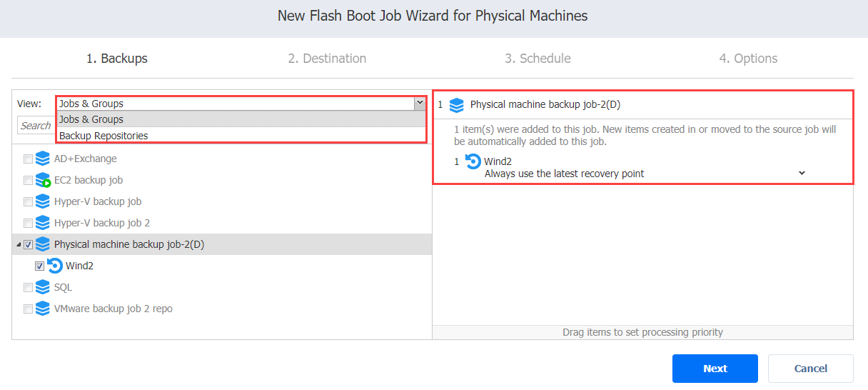Click the Cancel button
This screenshot has width=868, height=390.
[811, 369]
